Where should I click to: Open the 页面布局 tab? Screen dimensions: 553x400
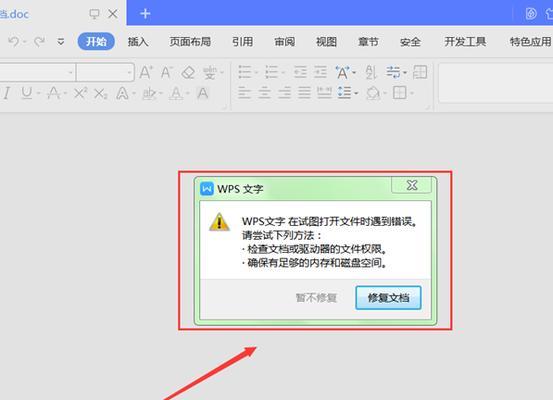click(190, 42)
